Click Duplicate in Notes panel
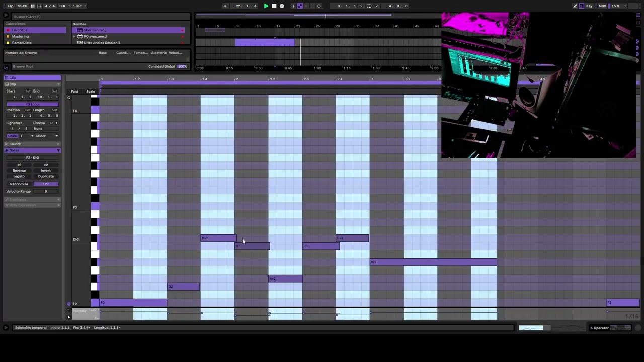This screenshot has width=644, height=362. 46,176
